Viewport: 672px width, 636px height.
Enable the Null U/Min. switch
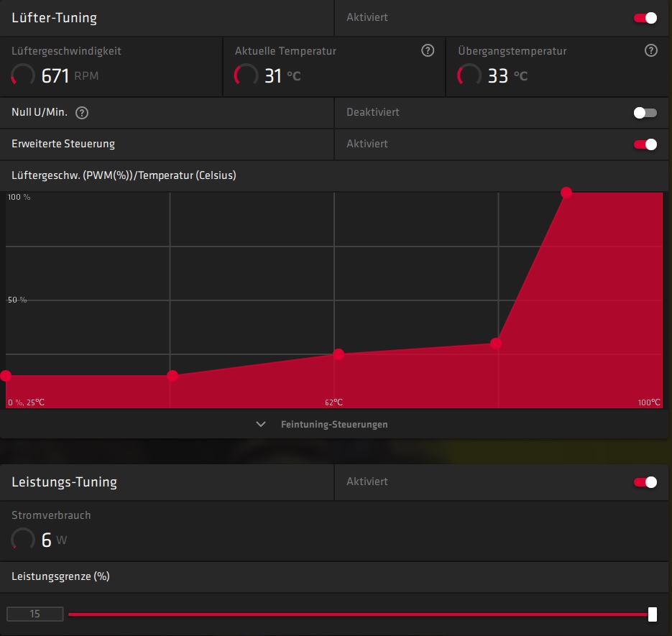pos(645,113)
